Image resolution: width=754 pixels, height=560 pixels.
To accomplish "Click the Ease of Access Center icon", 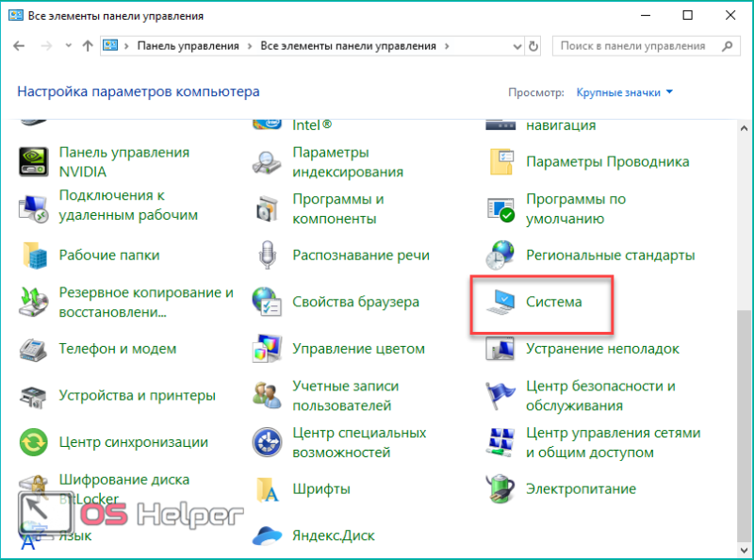I will 267,441.
